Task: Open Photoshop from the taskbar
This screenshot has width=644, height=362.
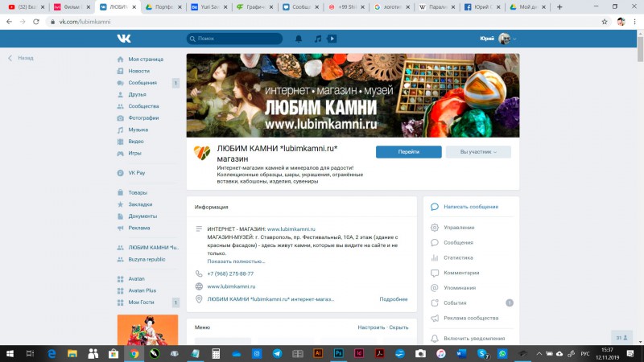Action: pos(338,353)
